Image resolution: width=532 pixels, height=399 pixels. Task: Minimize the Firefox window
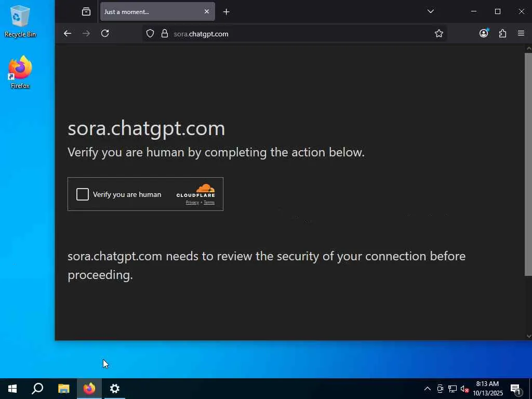click(x=474, y=11)
